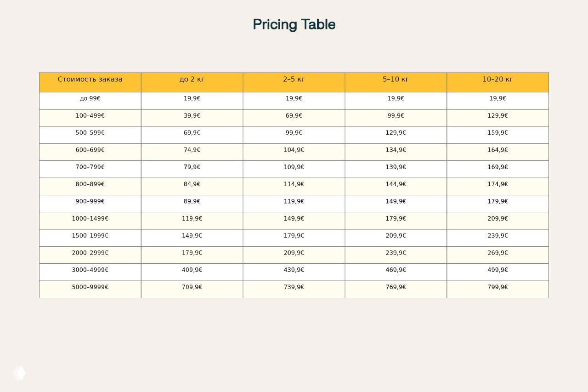Click the 799,9€ price cell
Viewport: 588px width, 392px height.
pyautogui.click(x=498, y=287)
